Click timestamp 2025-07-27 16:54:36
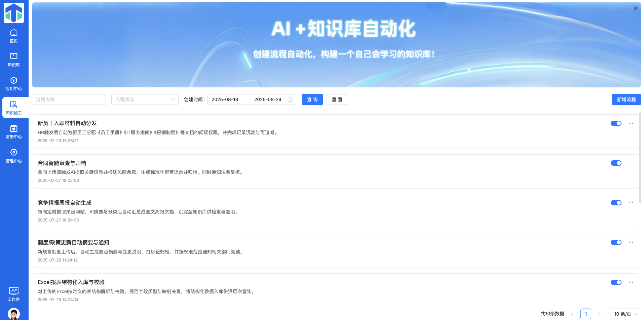 [59, 220]
